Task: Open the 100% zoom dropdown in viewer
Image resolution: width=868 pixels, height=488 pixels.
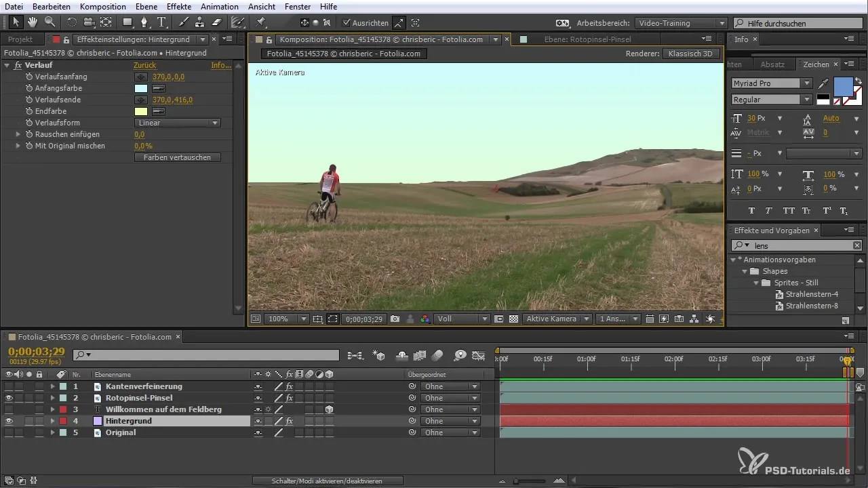Action: (x=285, y=319)
